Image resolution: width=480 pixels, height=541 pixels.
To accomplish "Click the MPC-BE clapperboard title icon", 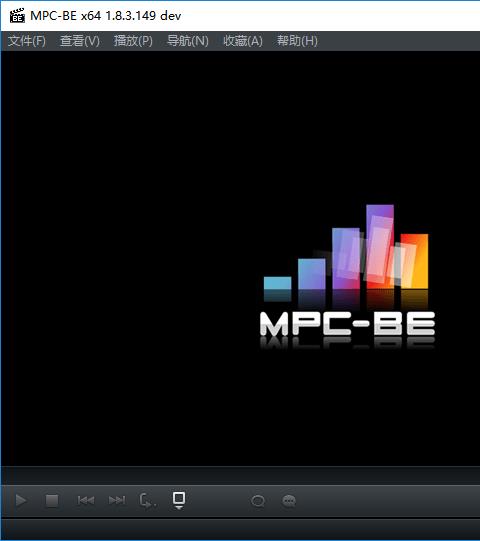I will 17,16.
